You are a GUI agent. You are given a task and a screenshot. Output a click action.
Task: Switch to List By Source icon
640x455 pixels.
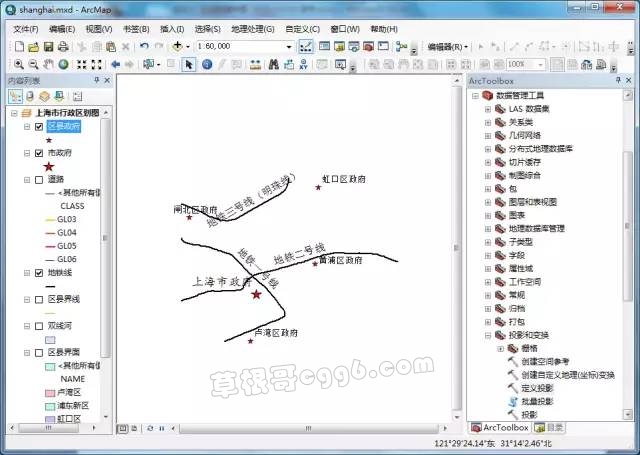30,96
